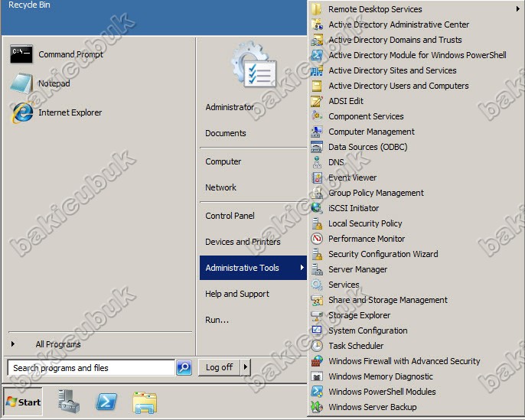The image size is (525, 420).
Task: Click the Notepad icon
Action: pos(21,83)
